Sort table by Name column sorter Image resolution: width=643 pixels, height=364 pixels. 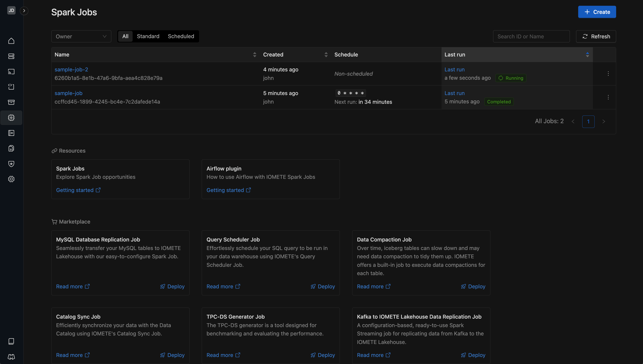255,55
